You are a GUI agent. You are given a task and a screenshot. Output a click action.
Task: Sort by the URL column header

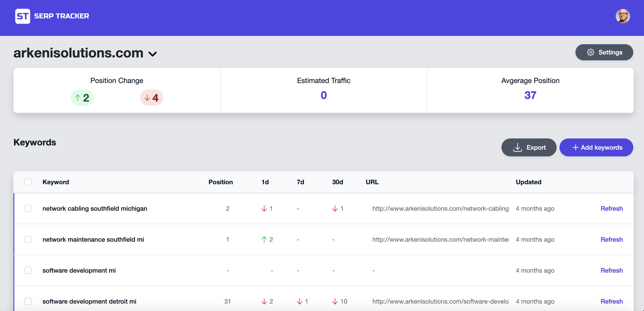pyautogui.click(x=372, y=182)
